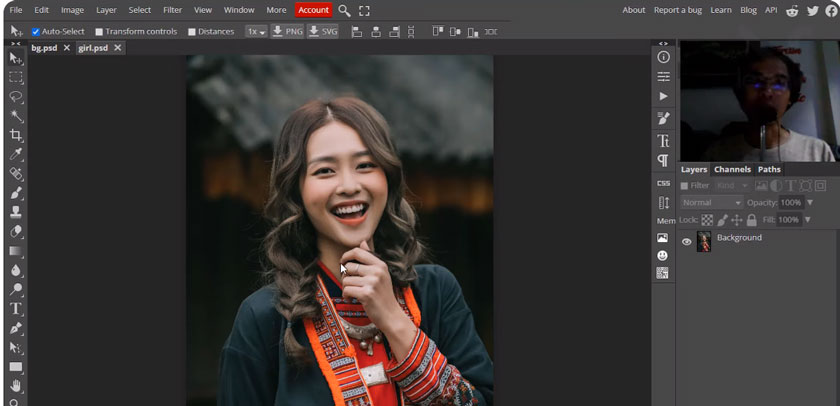Open the CSS panel
840x406 pixels.
coord(663,183)
